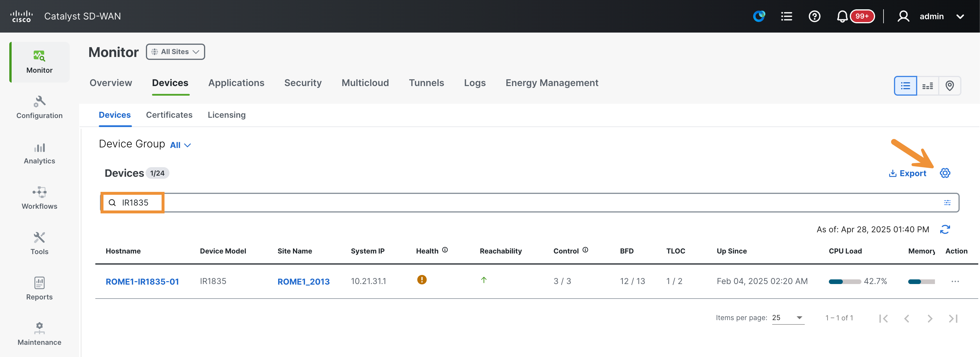
Task: Click the 1 / 2 TLOC value
Action: pyautogui.click(x=674, y=281)
